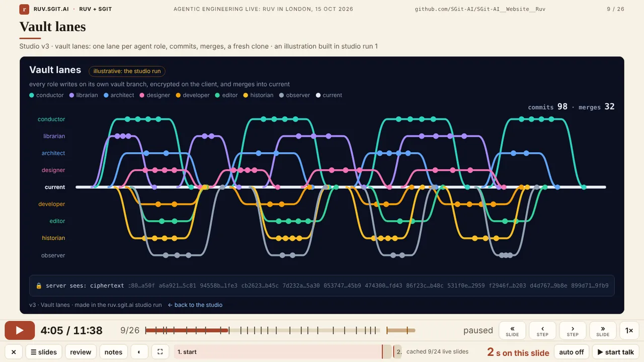Screen dimensions: 644x362
Task: Click the 'historian' lane label on the chart
Action: (x=53, y=238)
